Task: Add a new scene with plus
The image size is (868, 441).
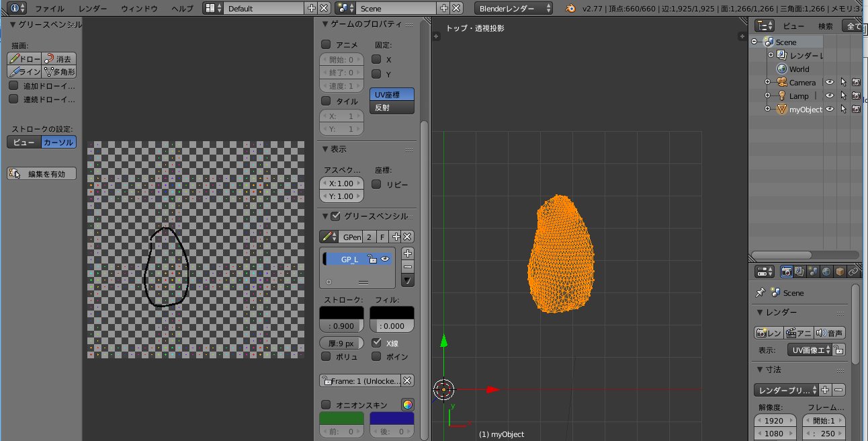Action: (x=443, y=8)
